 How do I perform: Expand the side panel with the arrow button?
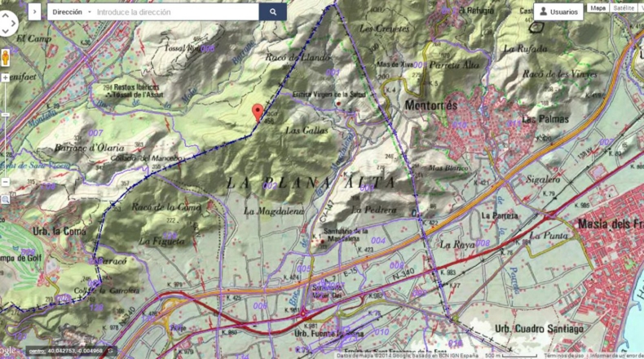[x=34, y=12]
